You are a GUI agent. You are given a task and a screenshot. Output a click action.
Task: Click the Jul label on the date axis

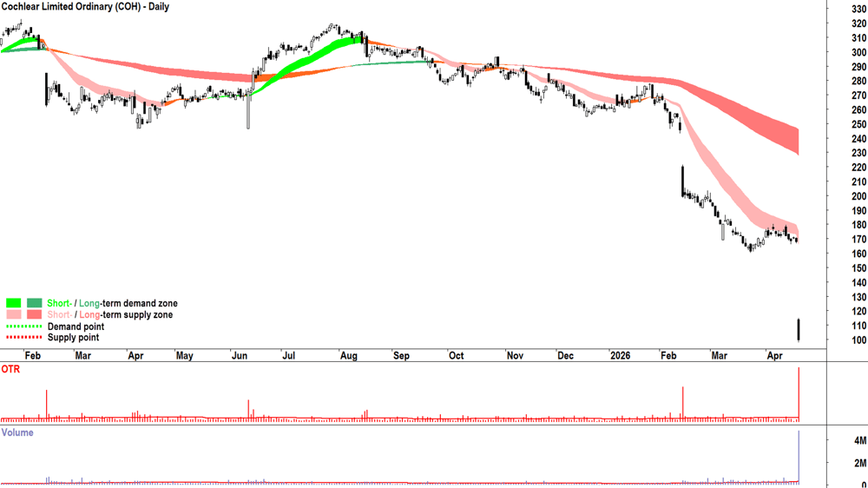pos(288,356)
